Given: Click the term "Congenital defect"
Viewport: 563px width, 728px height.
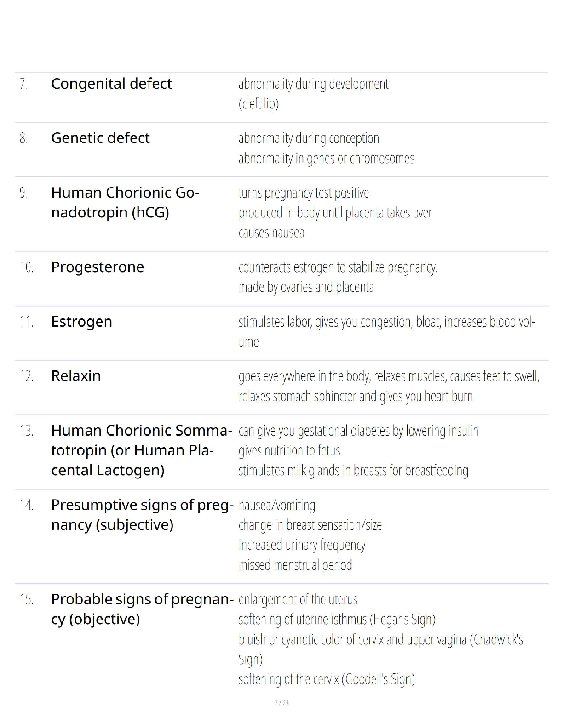Looking at the screenshot, I should click(x=111, y=84).
